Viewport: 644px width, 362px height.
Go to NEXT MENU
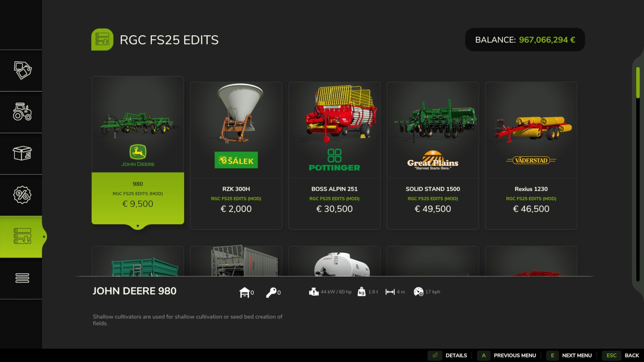click(x=570, y=355)
